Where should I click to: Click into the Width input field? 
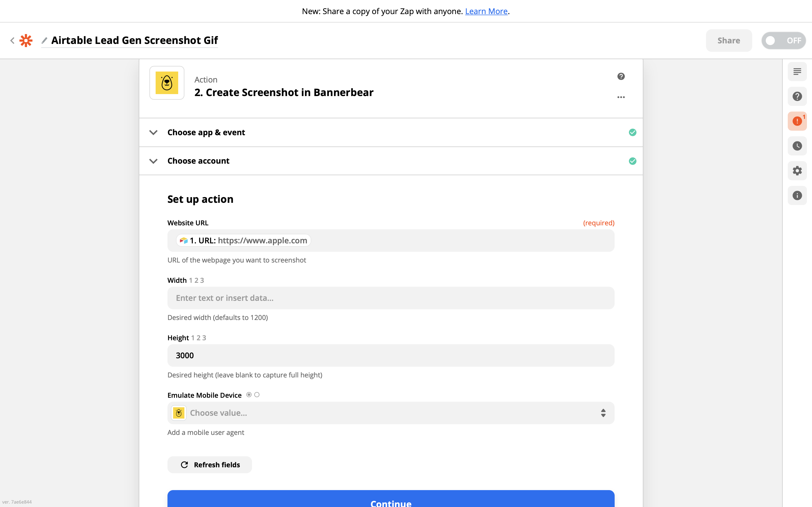[390, 298]
